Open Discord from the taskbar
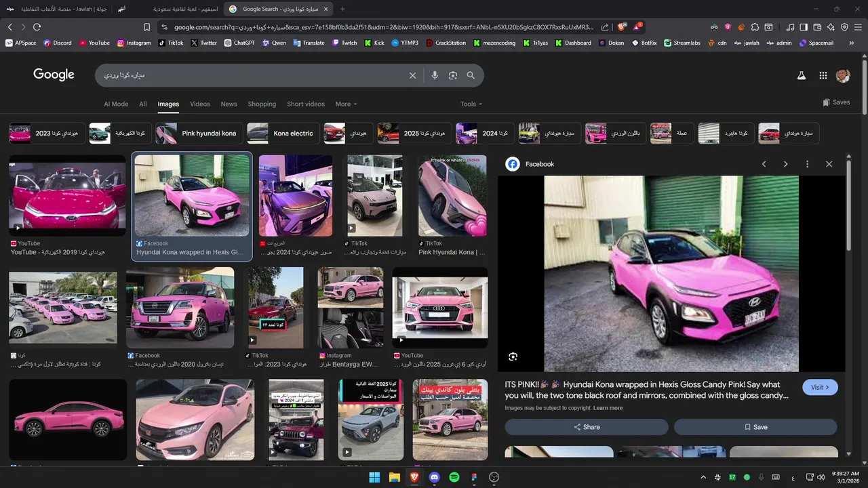 click(435, 477)
